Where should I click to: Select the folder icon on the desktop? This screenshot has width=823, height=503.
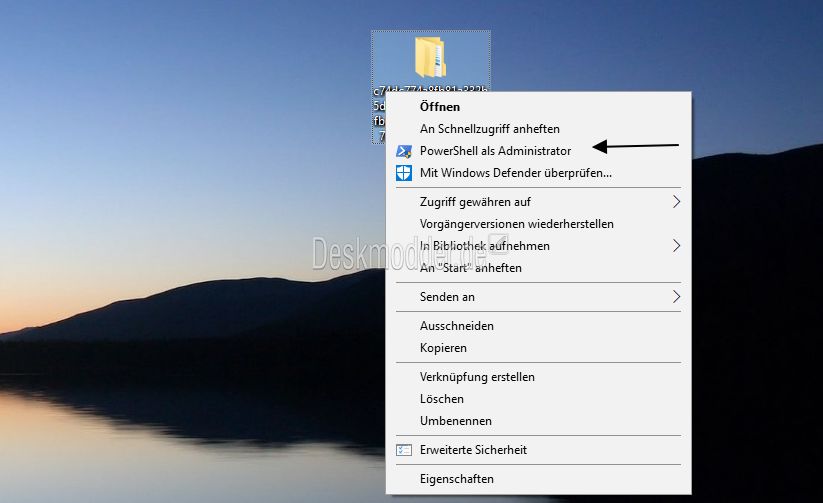(x=430, y=57)
